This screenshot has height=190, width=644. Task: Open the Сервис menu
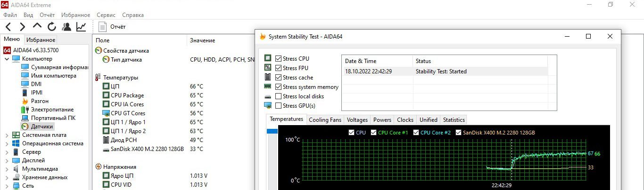point(106,15)
